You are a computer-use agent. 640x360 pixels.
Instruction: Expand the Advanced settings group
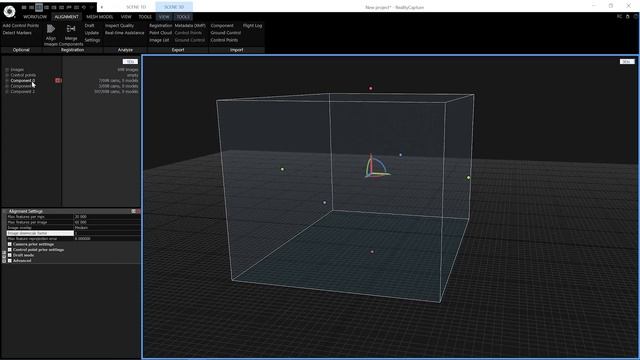pos(9,260)
